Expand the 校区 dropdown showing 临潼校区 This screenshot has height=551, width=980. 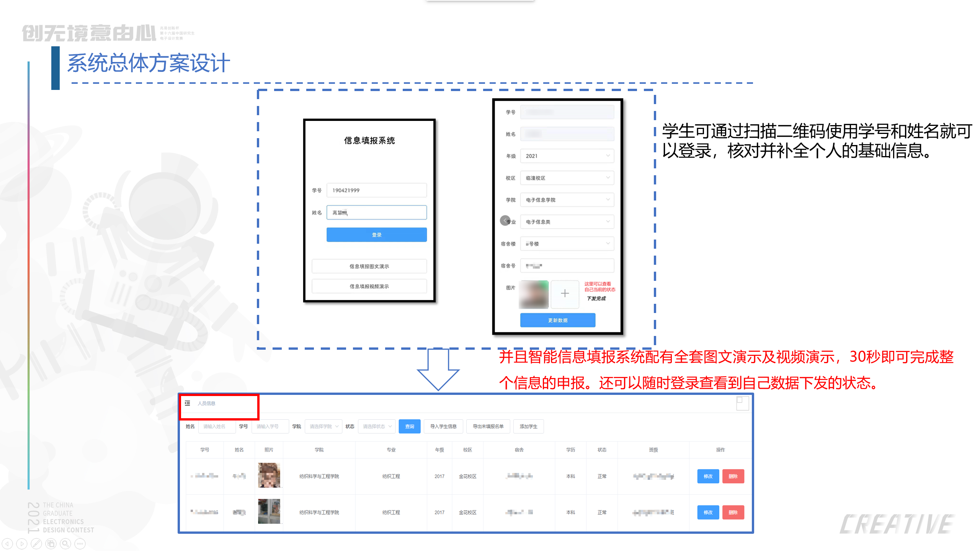click(x=567, y=178)
